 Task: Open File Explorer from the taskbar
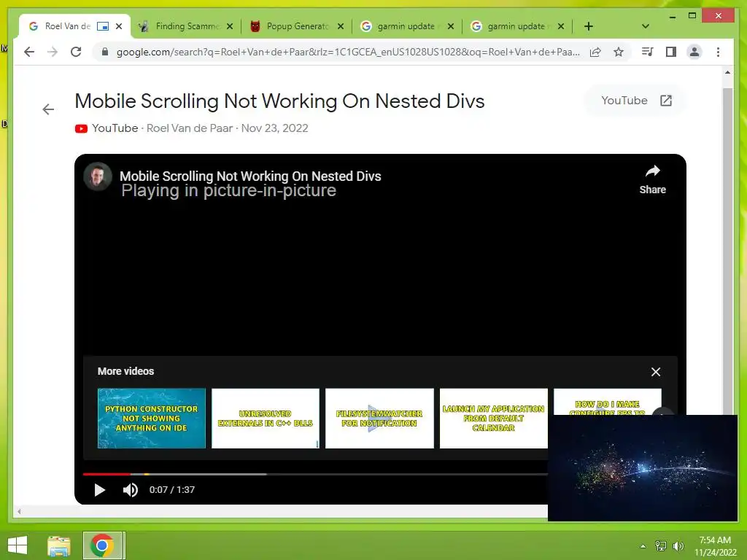tap(59, 545)
